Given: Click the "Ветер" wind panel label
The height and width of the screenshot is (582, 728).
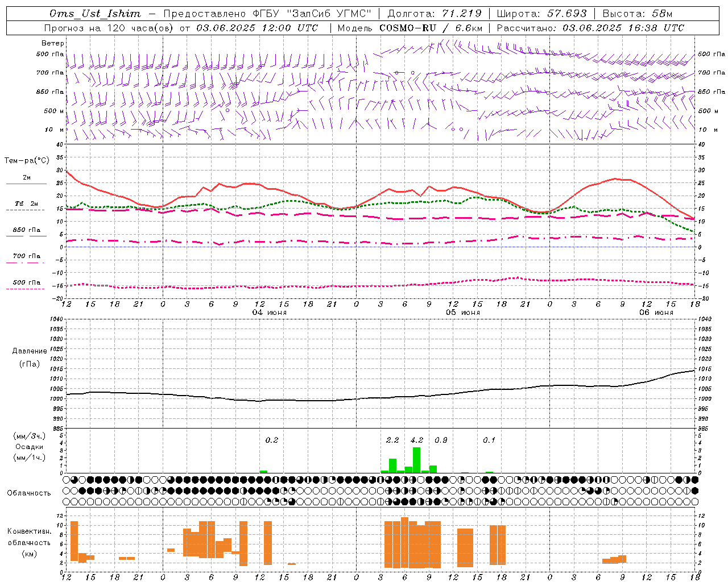Looking at the screenshot, I should click(x=53, y=43).
